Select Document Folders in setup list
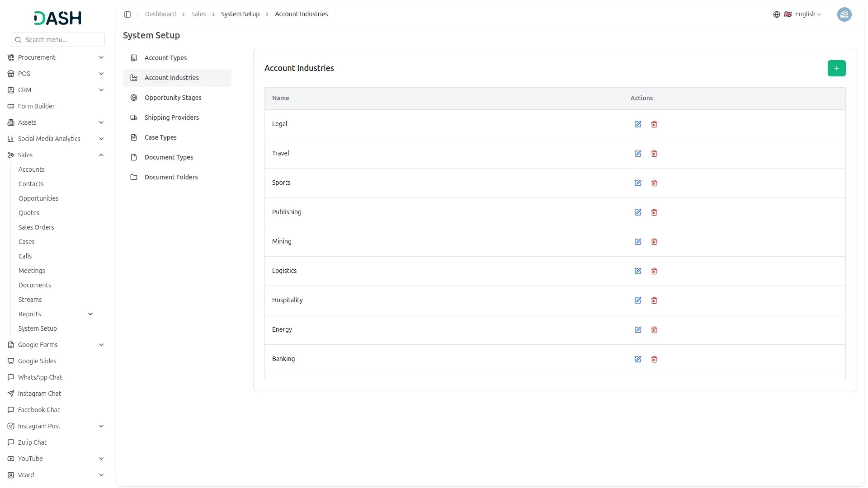868x488 pixels. pos(171,177)
